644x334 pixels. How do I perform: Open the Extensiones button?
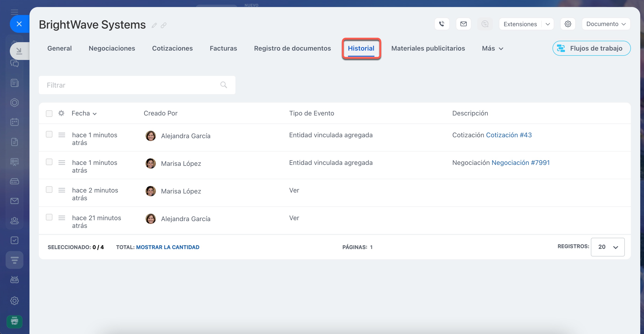[520, 24]
